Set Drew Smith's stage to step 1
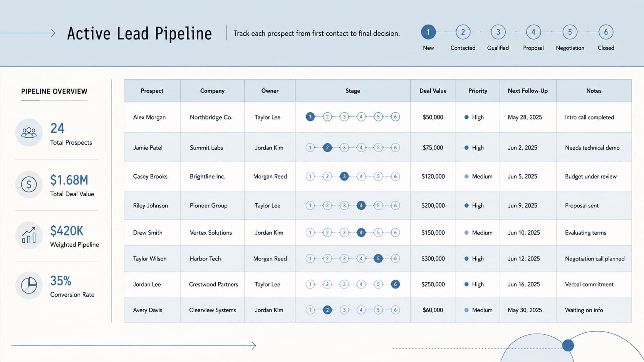 point(310,232)
